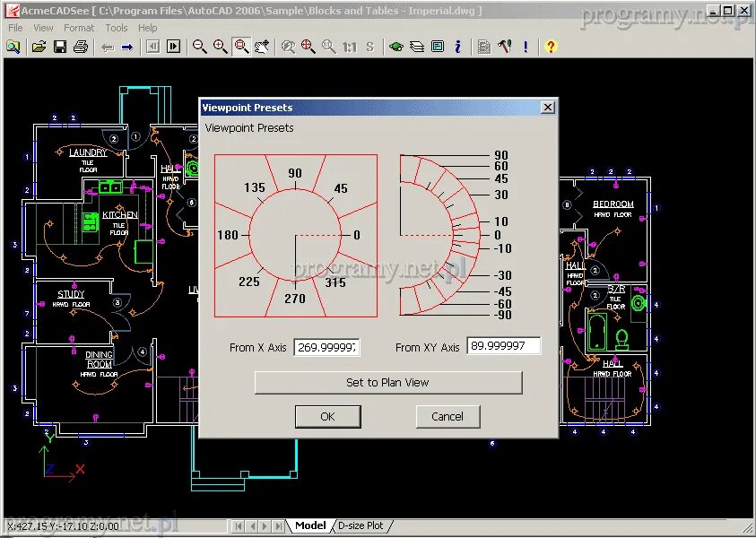This screenshot has height=538, width=756.
Task: Click the Open file folder icon
Action: click(x=39, y=47)
